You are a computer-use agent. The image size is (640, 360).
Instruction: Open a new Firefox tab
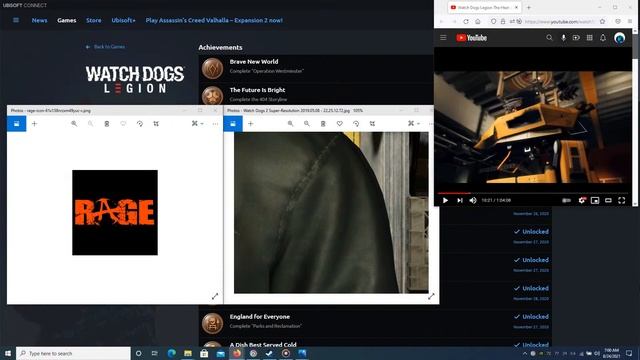[x=529, y=7]
